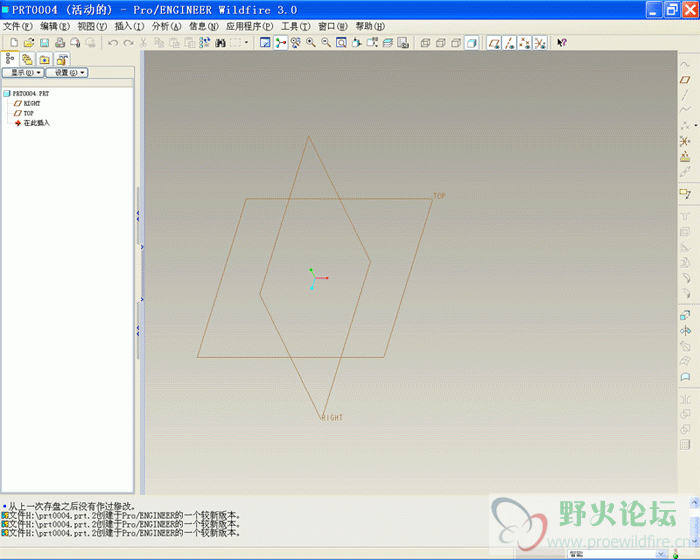Open the annotation feature tool in right toolbar

685,194
